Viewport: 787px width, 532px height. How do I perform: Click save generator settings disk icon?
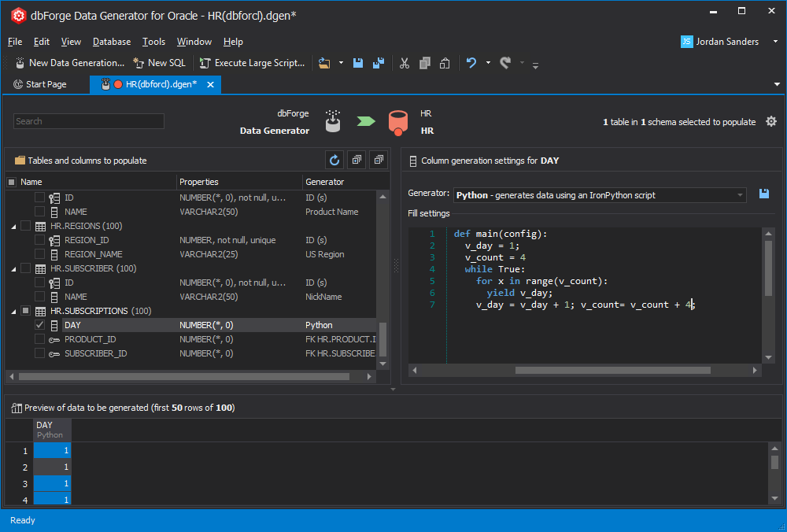click(x=764, y=194)
